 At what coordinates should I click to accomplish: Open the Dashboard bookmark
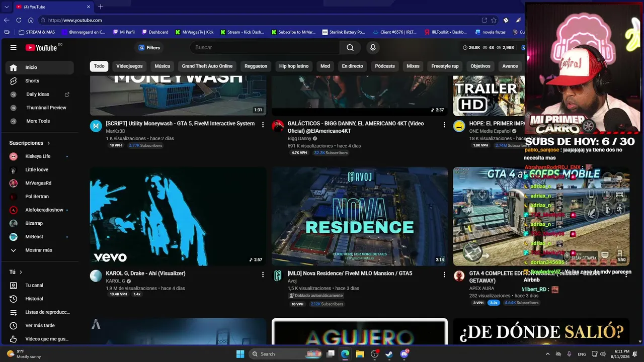pyautogui.click(x=155, y=32)
